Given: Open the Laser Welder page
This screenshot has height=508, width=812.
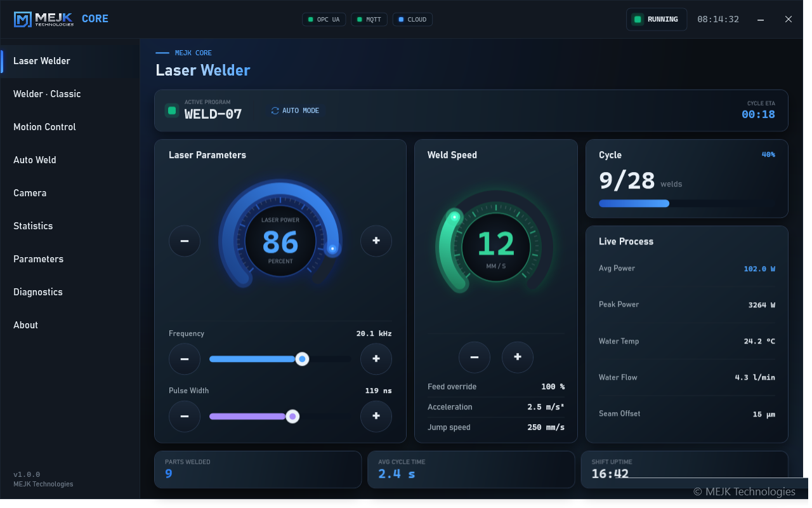Looking at the screenshot, I should (x=70, y=61).
